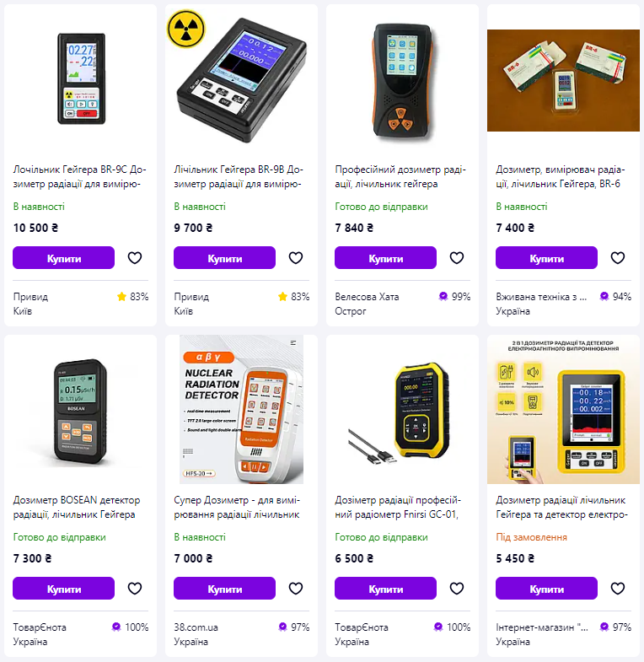Screen dimensions: 644x662
Task: Heart the BOSEAN dosimeter listing
Action: click(135, 588)
